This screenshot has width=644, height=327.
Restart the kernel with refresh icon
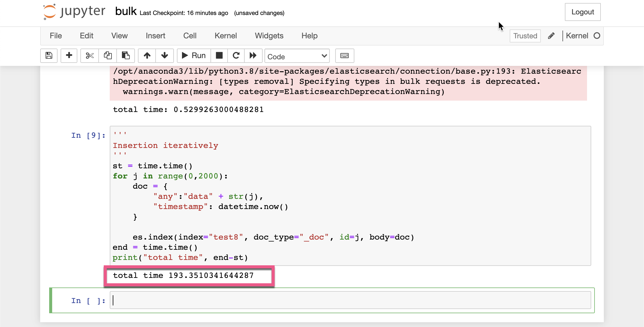click(236, 56)
